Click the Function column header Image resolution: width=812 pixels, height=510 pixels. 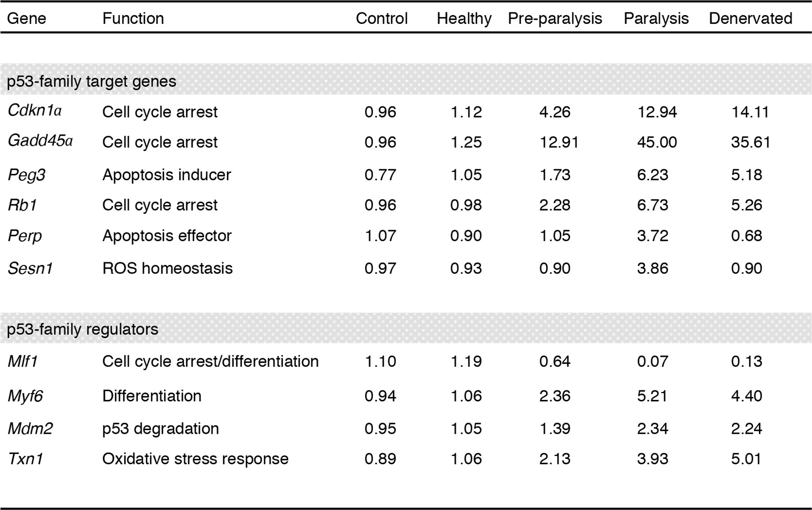coord(133,18)
